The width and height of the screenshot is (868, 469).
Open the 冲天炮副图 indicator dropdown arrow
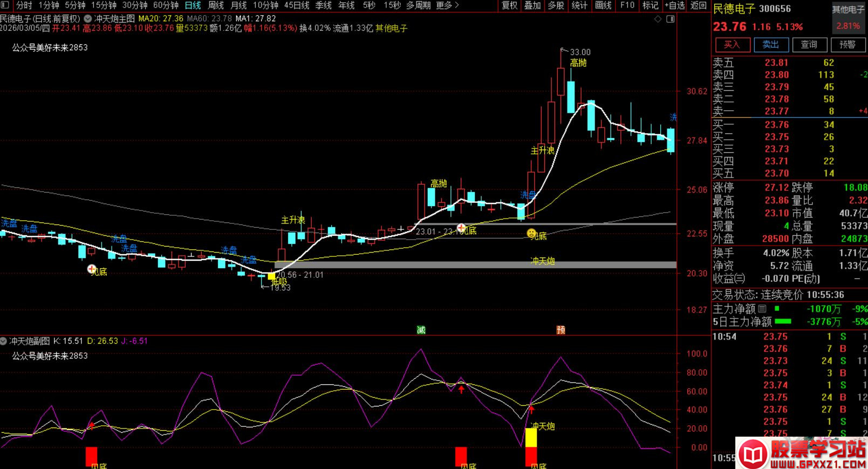(4, 341)
